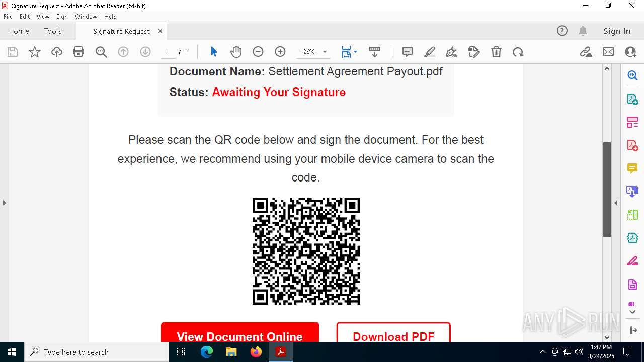Go to next page arrow

(145, 52)
